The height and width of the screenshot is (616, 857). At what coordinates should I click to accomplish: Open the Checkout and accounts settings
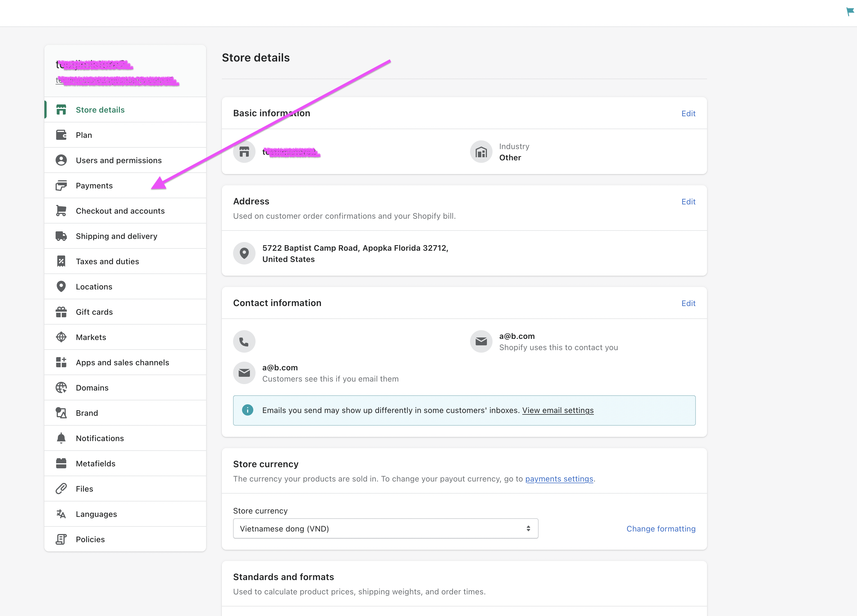[120, 210]
